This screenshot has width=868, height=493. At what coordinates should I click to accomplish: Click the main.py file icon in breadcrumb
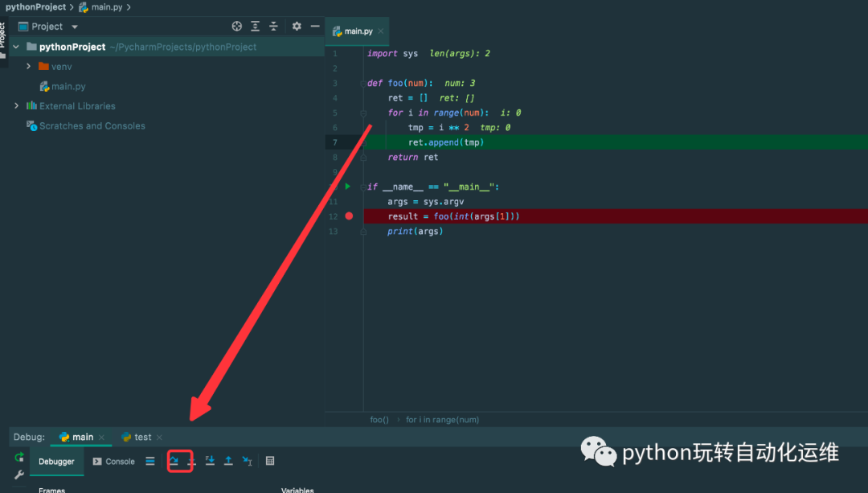(x=84, y=7)
